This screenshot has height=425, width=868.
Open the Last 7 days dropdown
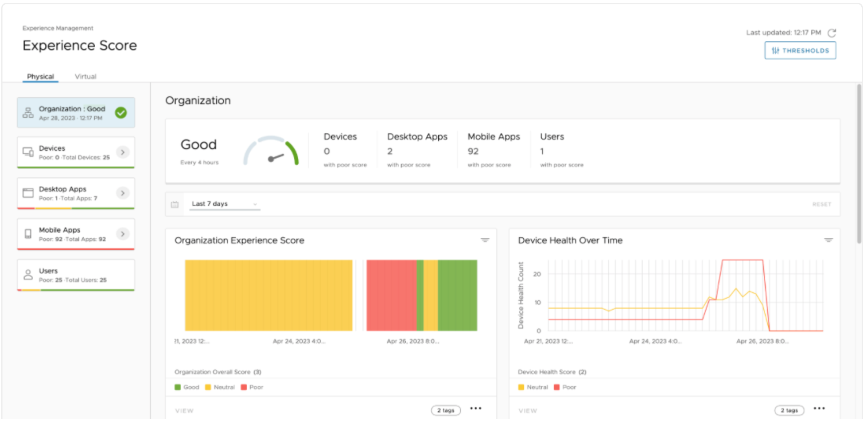coord(224,204)
